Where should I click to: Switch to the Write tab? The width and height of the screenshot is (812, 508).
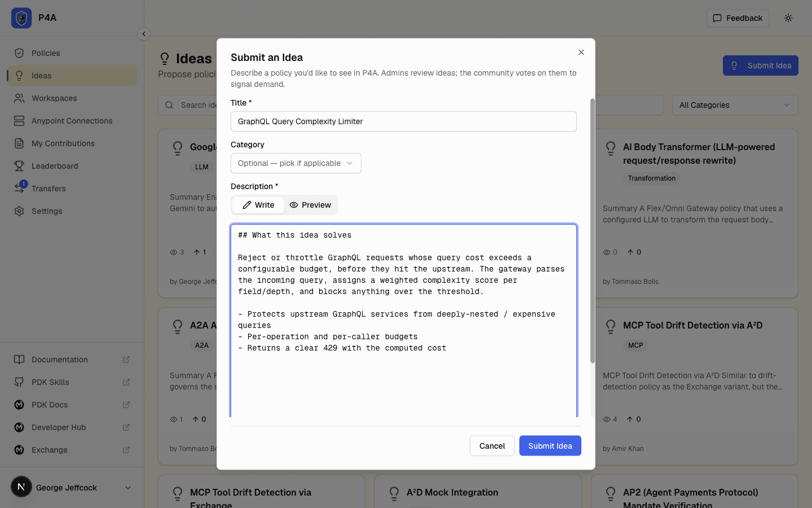pyautogui.click(x=258, y=205)
